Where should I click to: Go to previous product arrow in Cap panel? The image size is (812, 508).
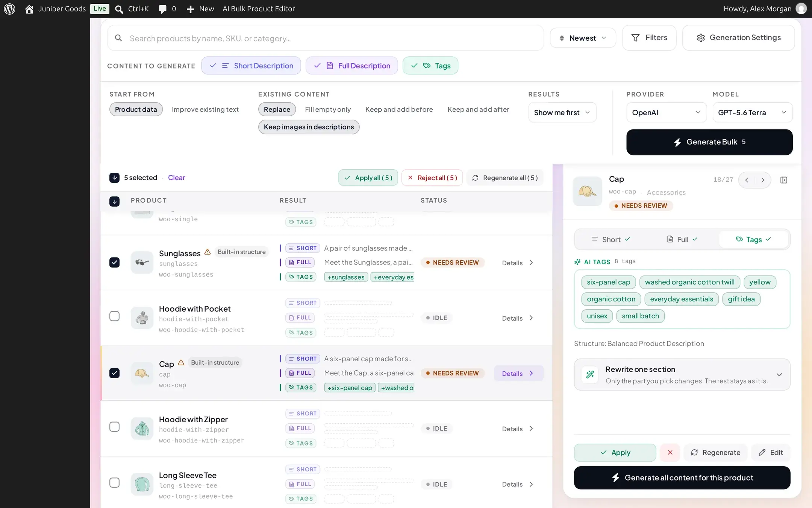pos(747,180)
